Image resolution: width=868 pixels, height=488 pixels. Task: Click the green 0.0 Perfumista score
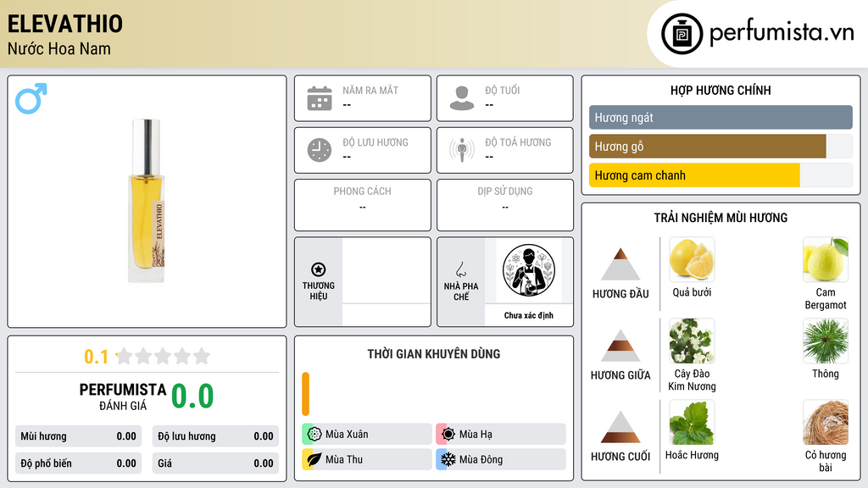point(192,396)
